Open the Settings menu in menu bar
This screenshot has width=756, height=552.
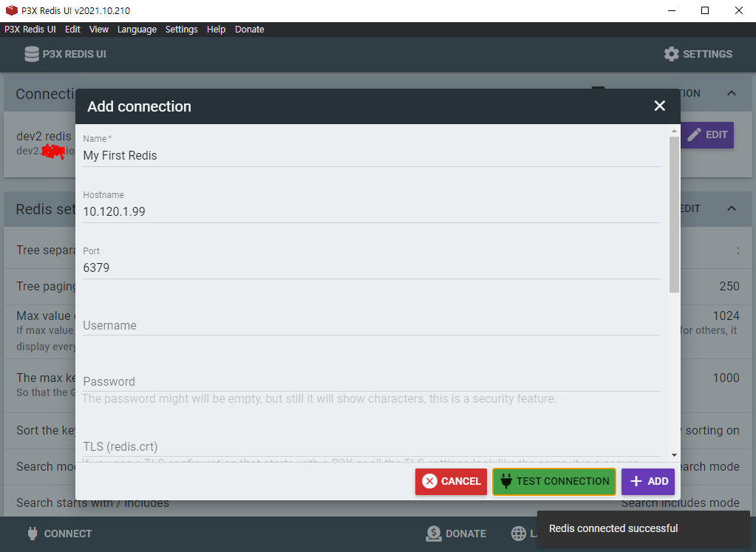(x=181, y=30)
